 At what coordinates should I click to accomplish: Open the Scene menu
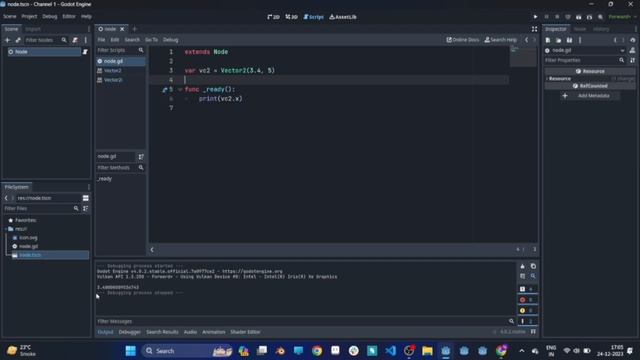[10, 17]
